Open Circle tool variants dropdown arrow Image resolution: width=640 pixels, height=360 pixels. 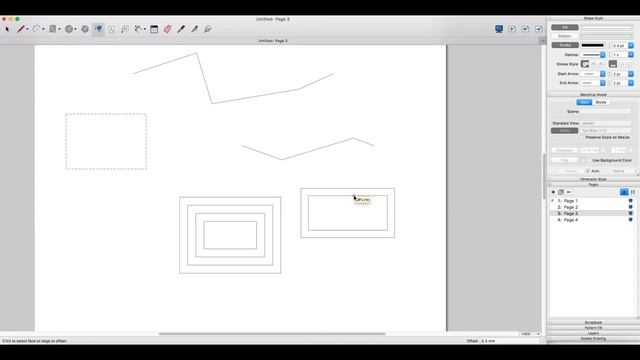pos(76,29)
